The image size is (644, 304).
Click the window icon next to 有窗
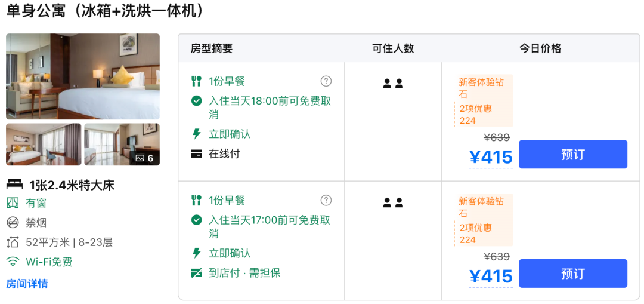(13, 203)
